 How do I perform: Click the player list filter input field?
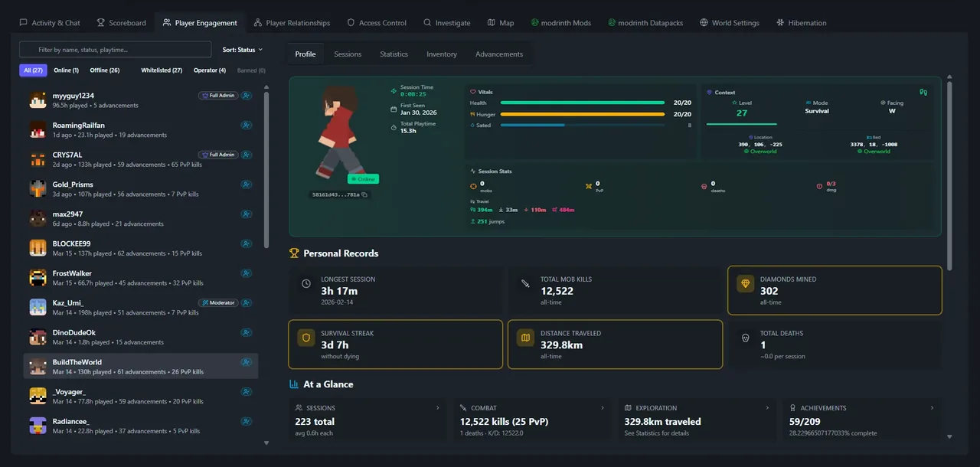(114, 49)
